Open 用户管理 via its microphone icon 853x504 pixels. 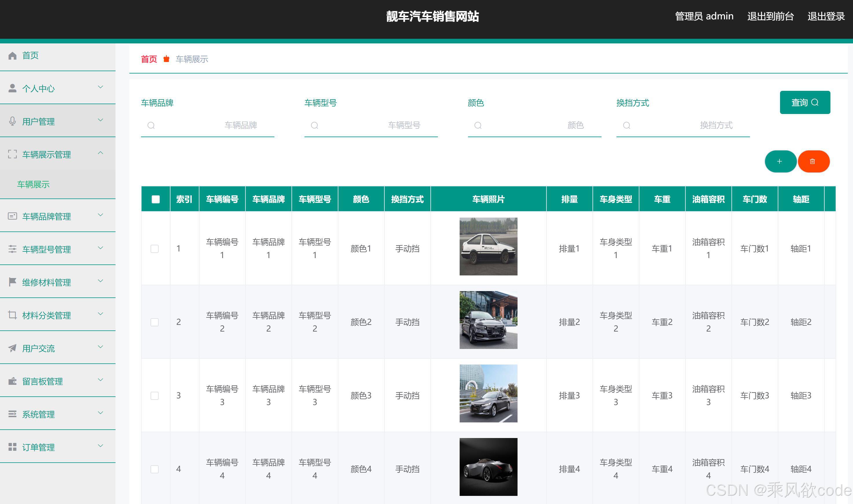point(12,121)
